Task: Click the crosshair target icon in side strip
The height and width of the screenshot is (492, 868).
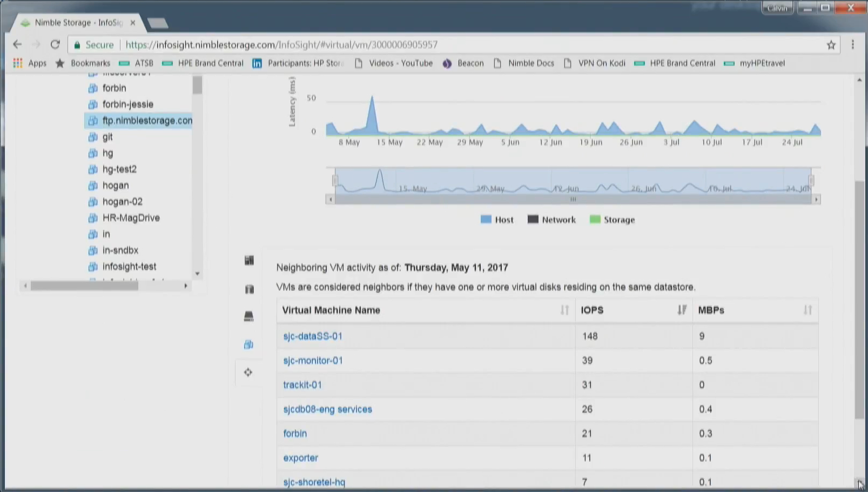Action: tap(248, 372)
